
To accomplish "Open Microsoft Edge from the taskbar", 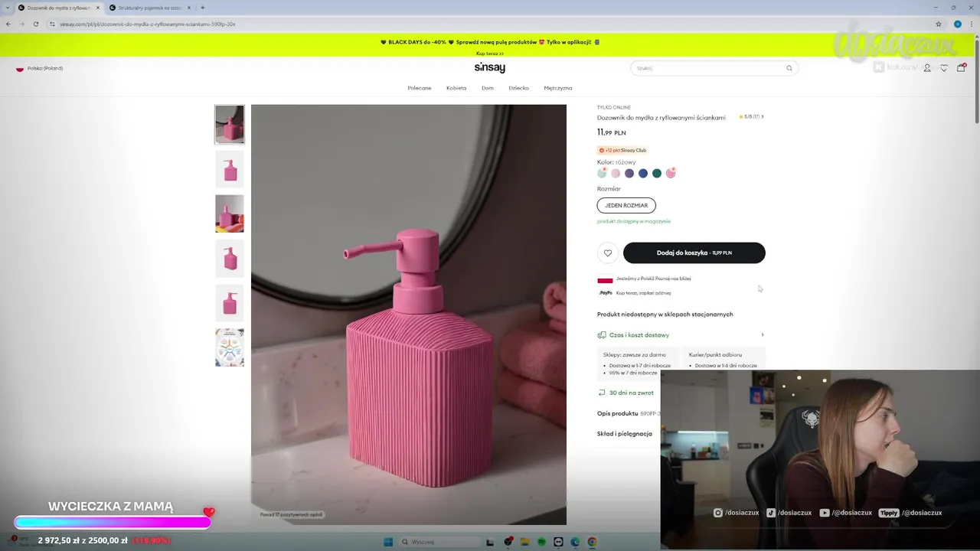I will tap(575, 542).
